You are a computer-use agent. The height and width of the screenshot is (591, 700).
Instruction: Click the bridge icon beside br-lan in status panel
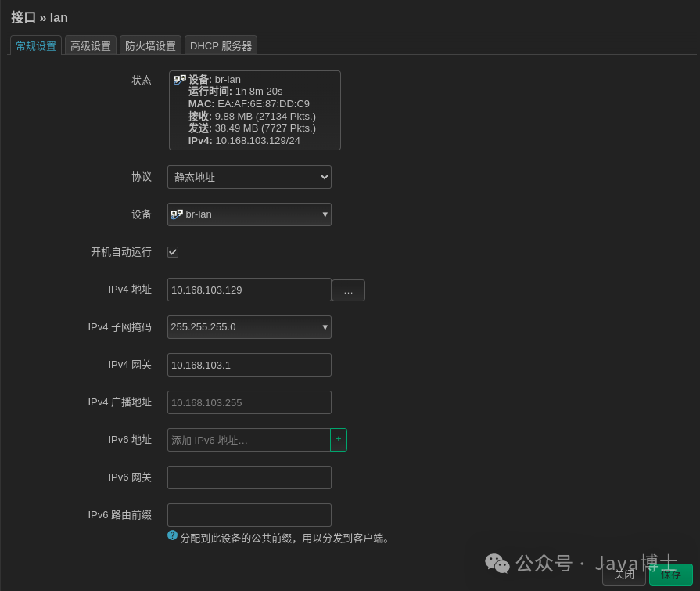[x=181, y=79]
